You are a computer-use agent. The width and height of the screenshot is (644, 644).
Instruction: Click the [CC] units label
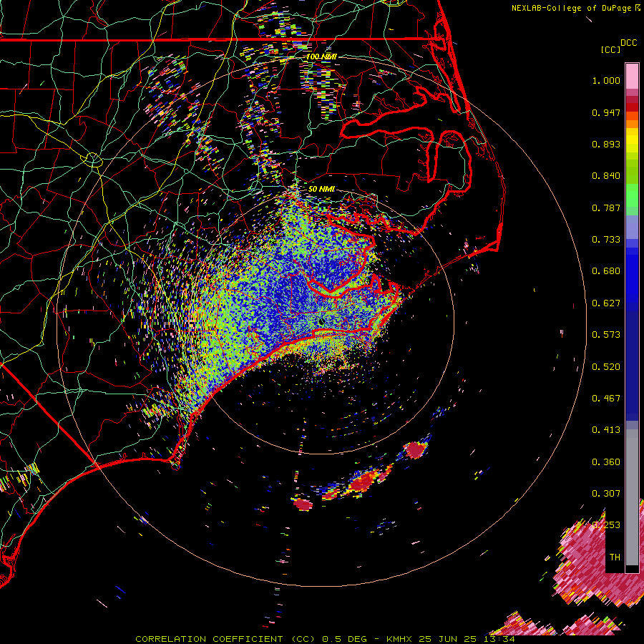click(610, 49)
